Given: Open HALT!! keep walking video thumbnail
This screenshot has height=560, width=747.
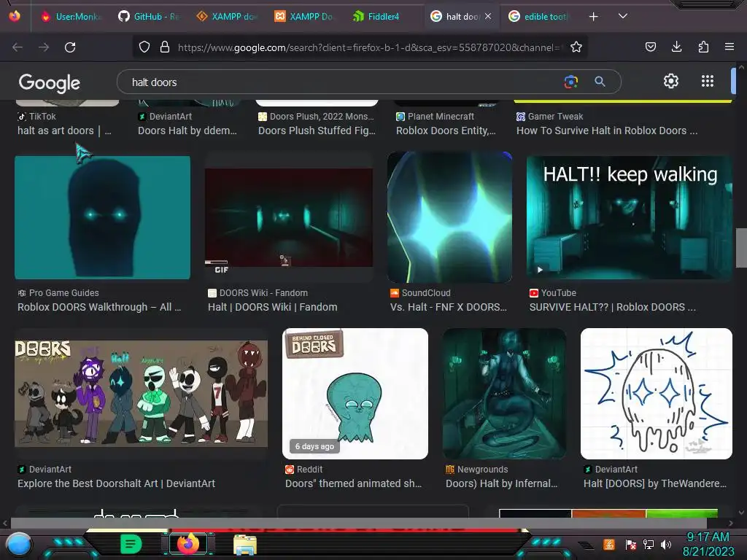Looking at the screenshot, I should pos(630,217).
